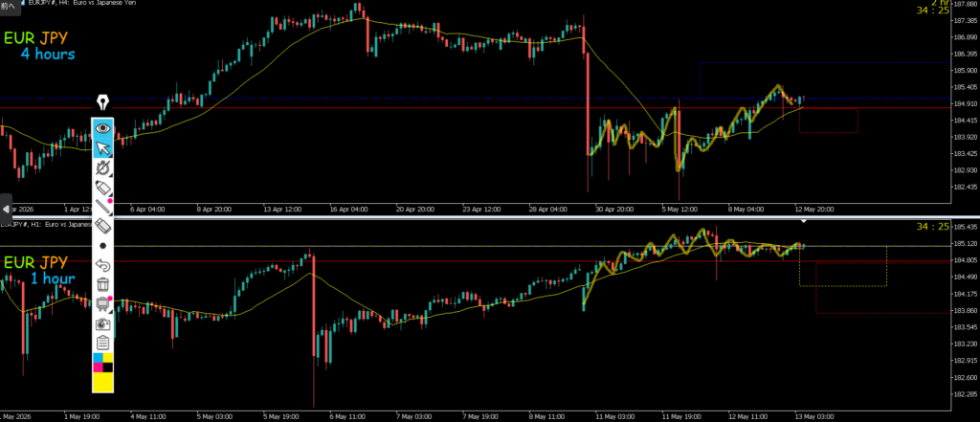Toggle the eye visibility tool
Viewport: 980px width, 422px height.
[103, 128]
